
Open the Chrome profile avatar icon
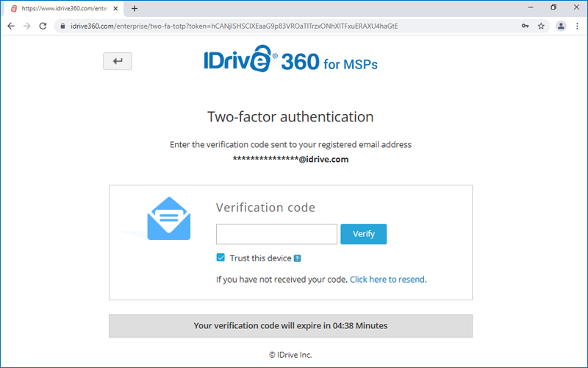coord(561,26)
